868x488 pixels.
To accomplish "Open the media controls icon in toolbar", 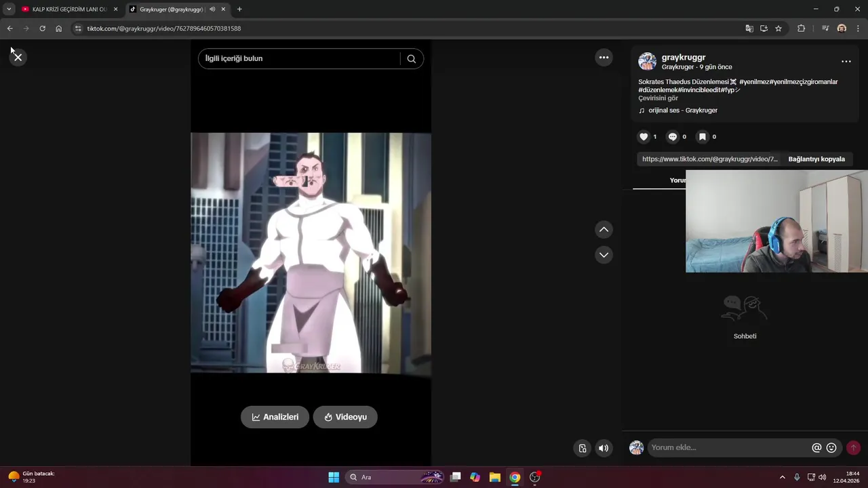I will pos(825,28).
